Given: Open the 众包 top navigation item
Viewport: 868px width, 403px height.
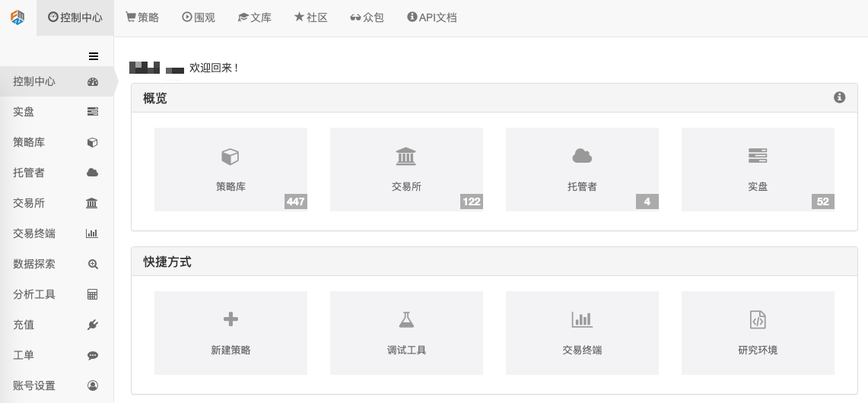Looking at the screenshot, I should pyautogui.click(x=367, y=17).
